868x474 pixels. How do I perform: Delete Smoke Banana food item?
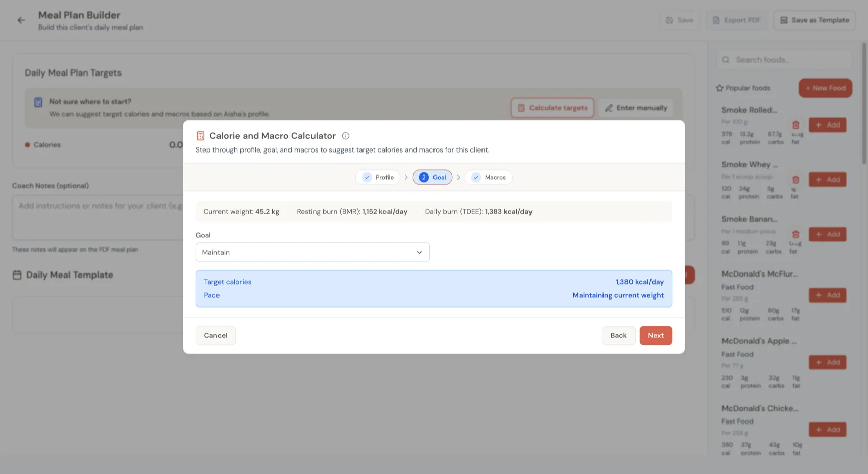tap(795, 234)
